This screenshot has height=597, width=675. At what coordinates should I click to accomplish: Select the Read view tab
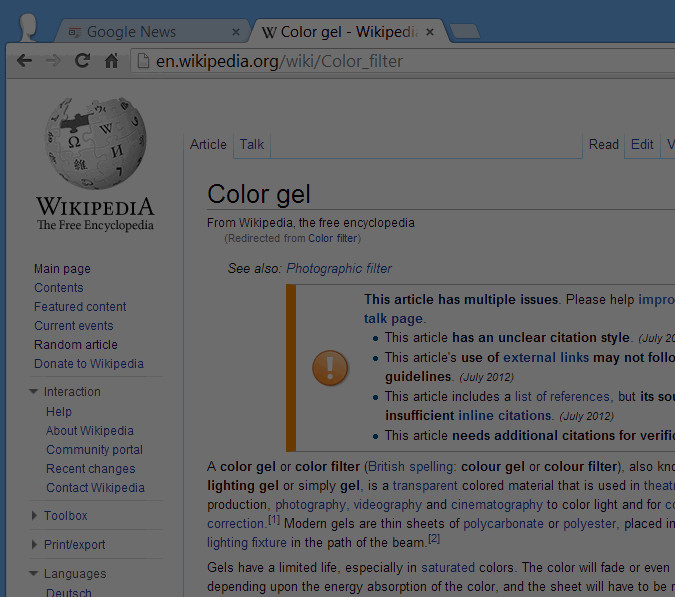point(604,145)
